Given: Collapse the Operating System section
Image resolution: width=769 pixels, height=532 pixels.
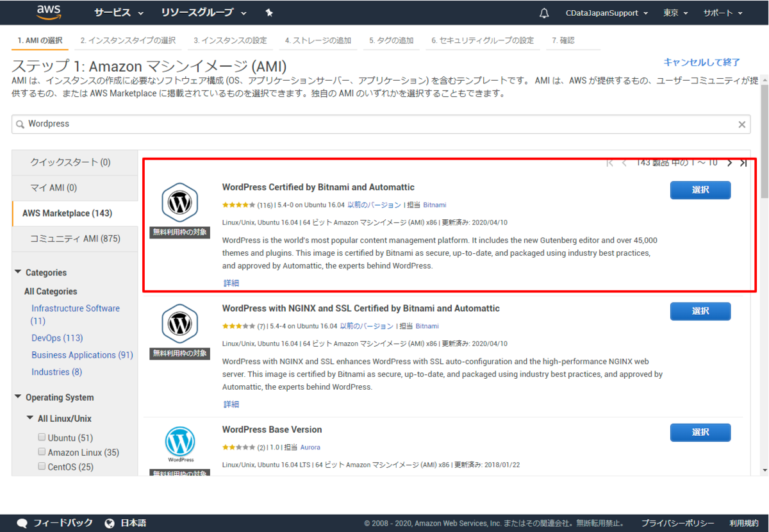Looking at the screenshot, I should 18,397.
